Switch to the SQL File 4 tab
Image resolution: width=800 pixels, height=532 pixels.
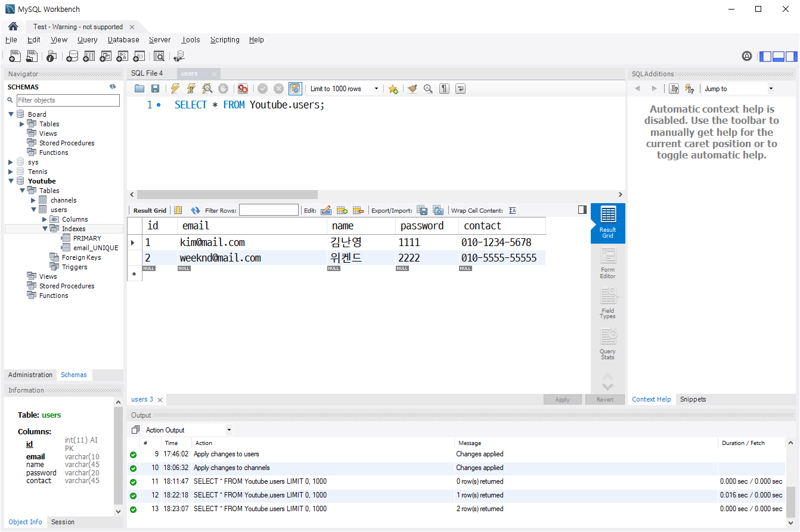(147, 73)
